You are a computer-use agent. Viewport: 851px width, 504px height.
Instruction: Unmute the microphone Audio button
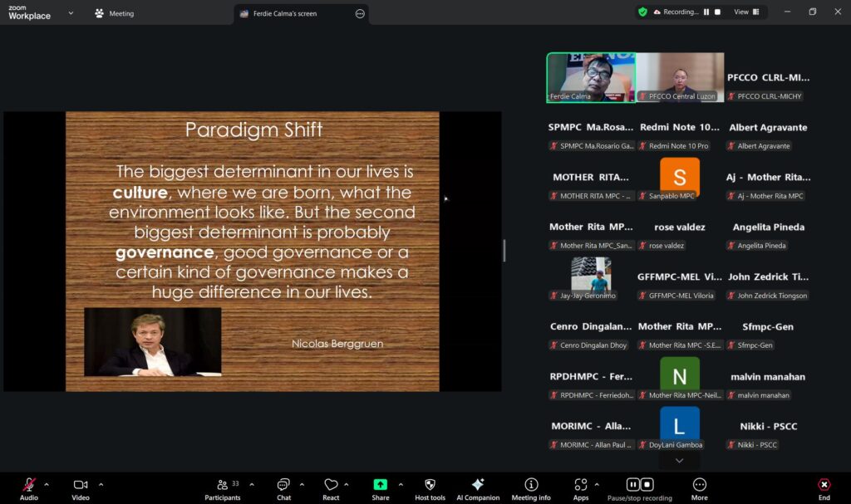coord(29,485)
